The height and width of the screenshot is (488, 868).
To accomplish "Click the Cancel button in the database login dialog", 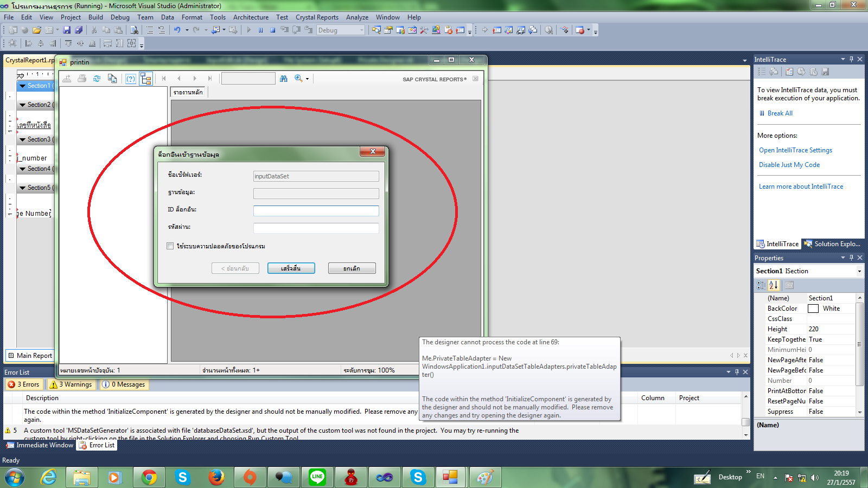I will [352, 268].
